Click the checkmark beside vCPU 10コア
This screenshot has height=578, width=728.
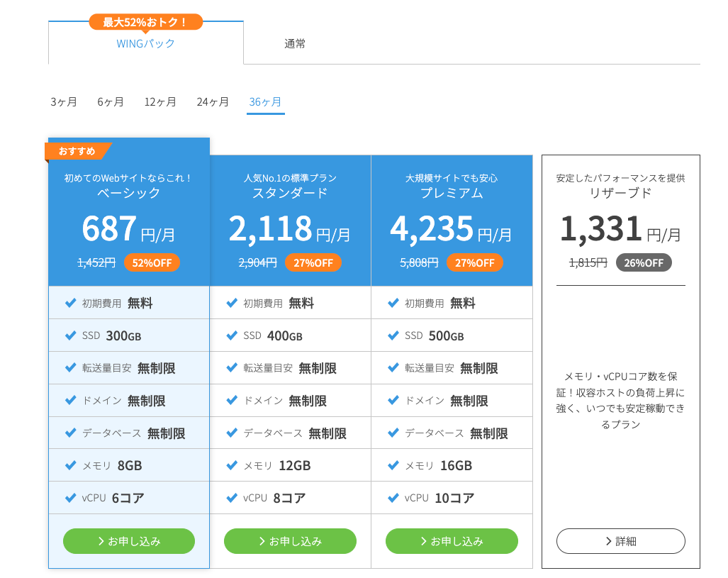(x=393, y=498)
